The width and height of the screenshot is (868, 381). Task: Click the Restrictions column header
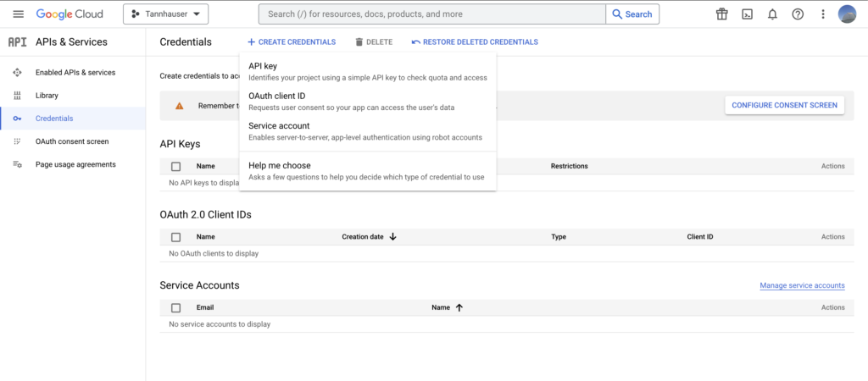(569, 166)
